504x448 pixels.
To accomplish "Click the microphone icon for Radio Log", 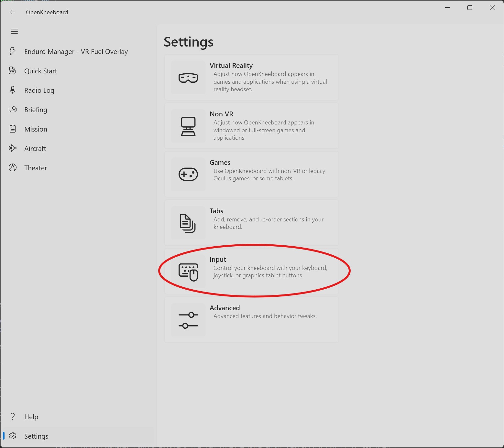I will pos(13,90).
